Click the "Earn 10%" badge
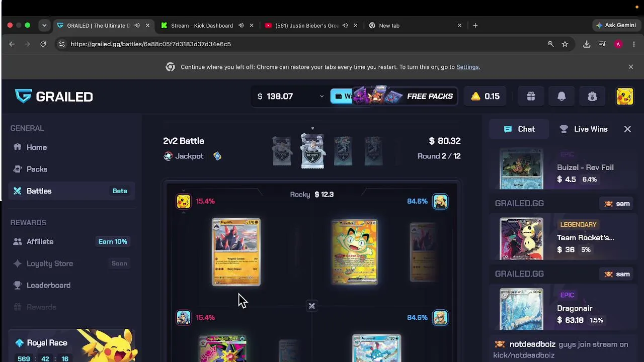This screenshot has width=644, height=362. pos(113,242)
